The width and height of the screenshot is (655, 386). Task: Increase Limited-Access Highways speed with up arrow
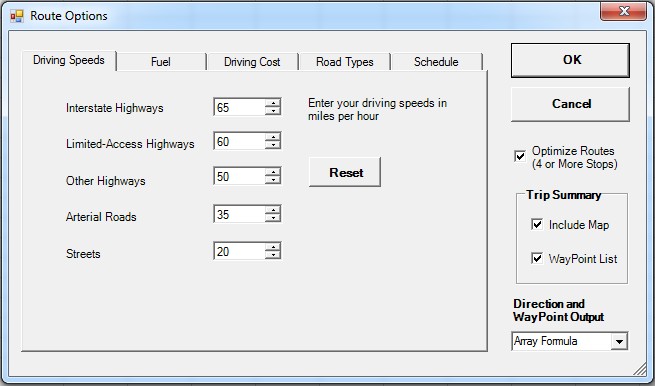point(273,137)
